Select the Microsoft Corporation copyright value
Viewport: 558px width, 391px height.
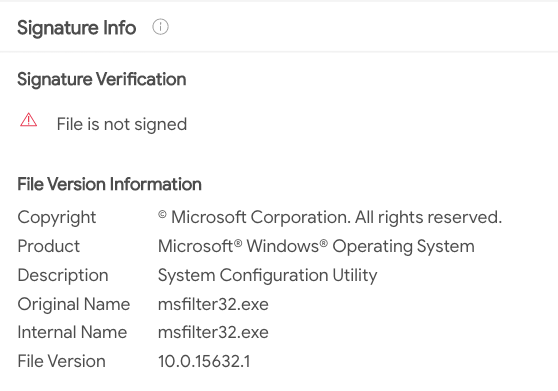pyautogui.click(x=330, y=217)
